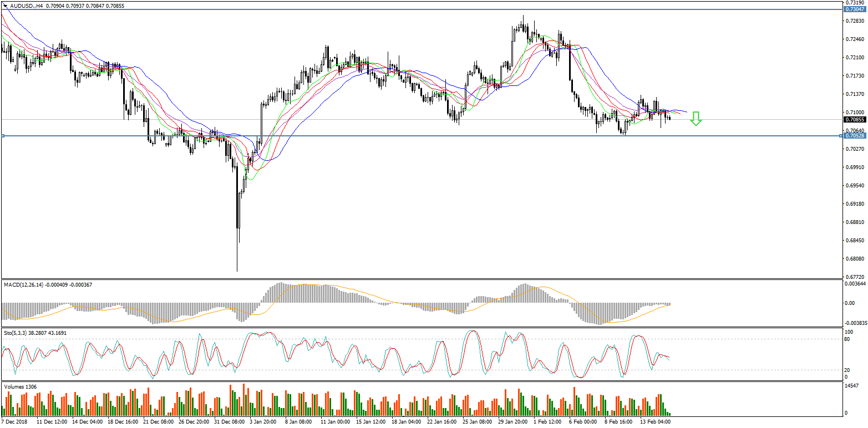868x428 pixels.
Task: Click the 3 Jan 20:00 time label
Action: pos(263,422)
